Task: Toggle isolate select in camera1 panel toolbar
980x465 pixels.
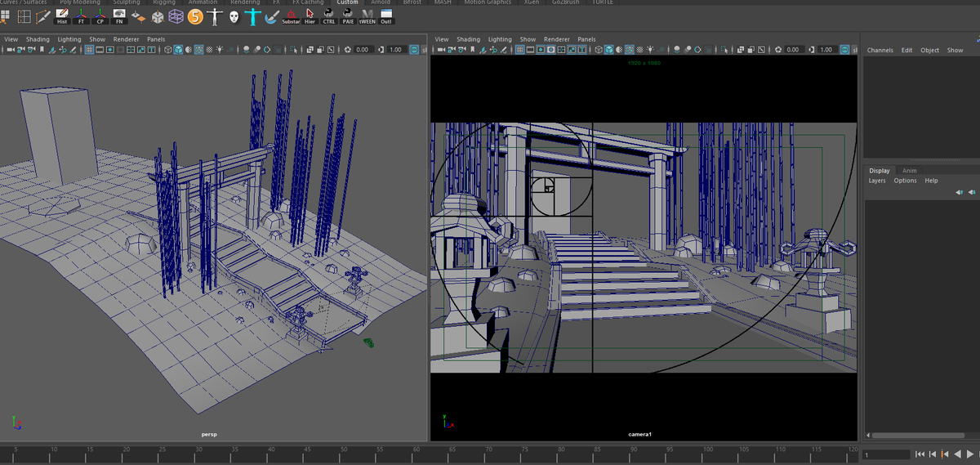Action: coord(724,50)
